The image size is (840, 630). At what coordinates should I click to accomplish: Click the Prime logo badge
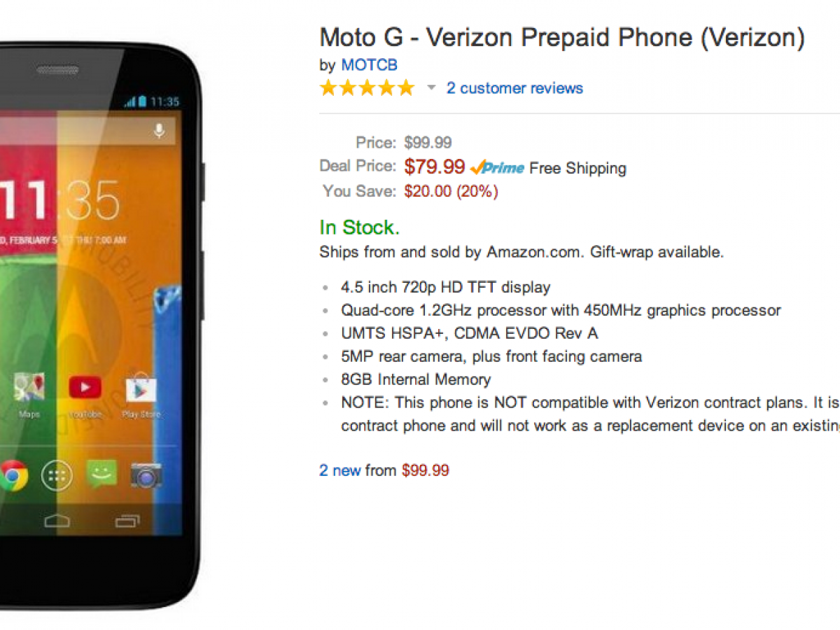pos(498,168)
